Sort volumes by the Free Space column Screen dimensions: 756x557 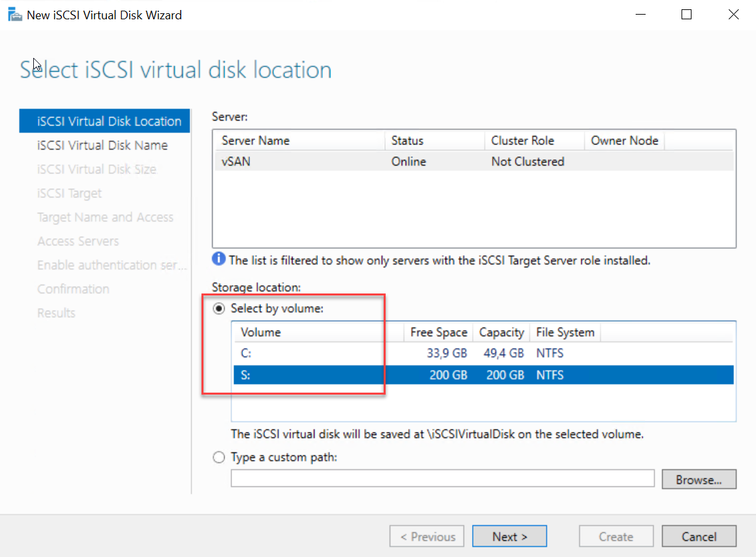(439, 332)
